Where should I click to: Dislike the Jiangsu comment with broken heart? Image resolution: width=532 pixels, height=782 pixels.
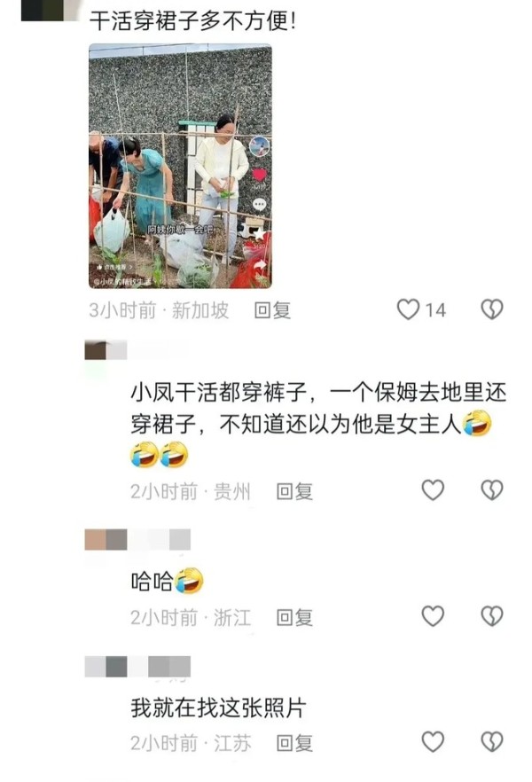[491, 742]
